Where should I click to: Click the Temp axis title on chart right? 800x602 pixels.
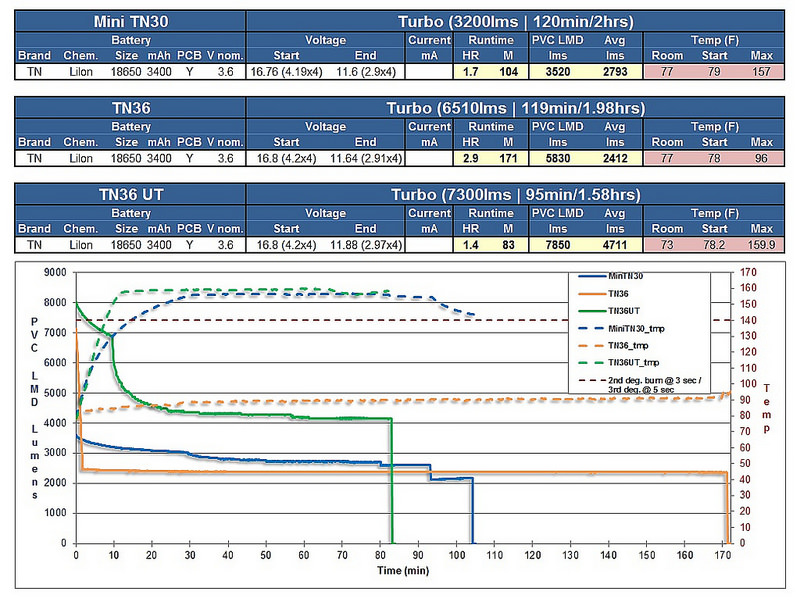pyautogui.click(x=768, y=408)
